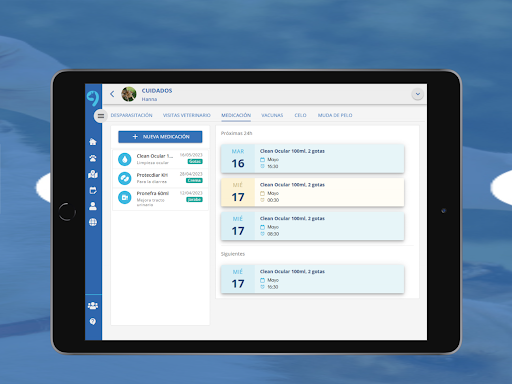Click the Cuidados header title
This screenshot has width=512, height=384.
[x=157, y=91]
